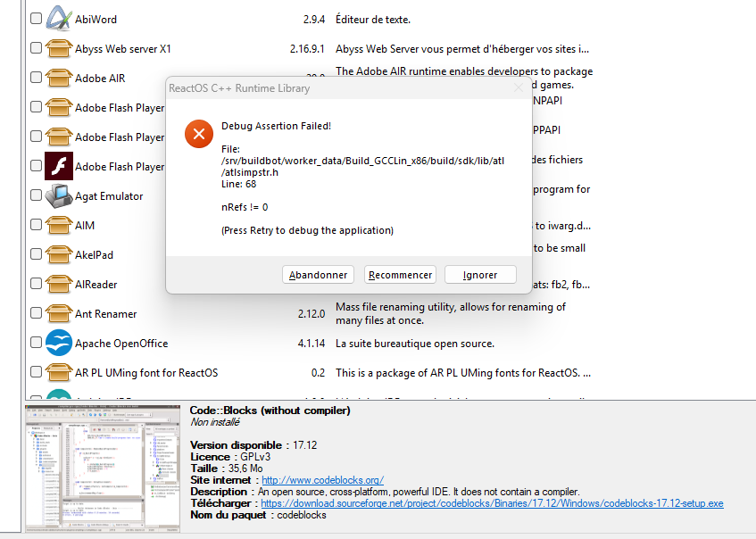756x539 pixels.
Task: Choose Ignorer in the assertion dialog
Action: tap(480, 274)
